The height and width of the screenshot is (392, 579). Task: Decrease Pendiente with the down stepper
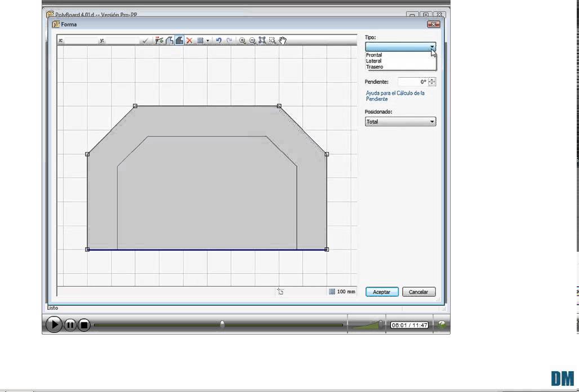click(432, 84)
